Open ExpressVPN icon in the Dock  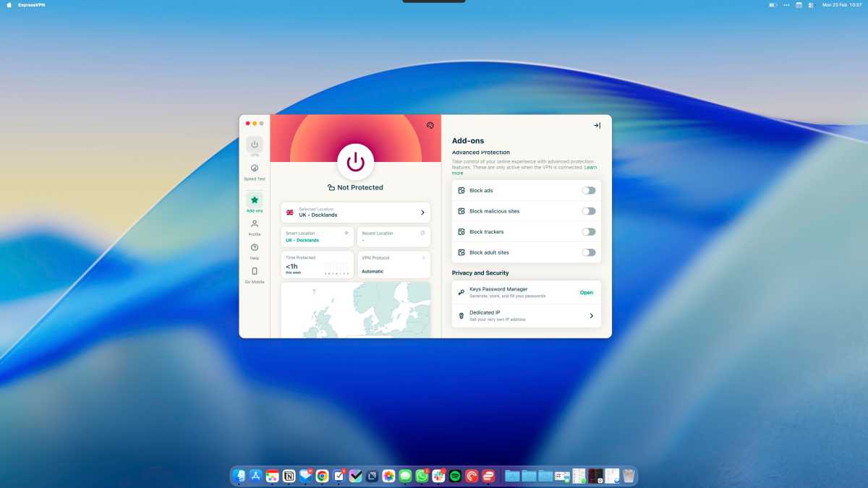coord(488,476)
